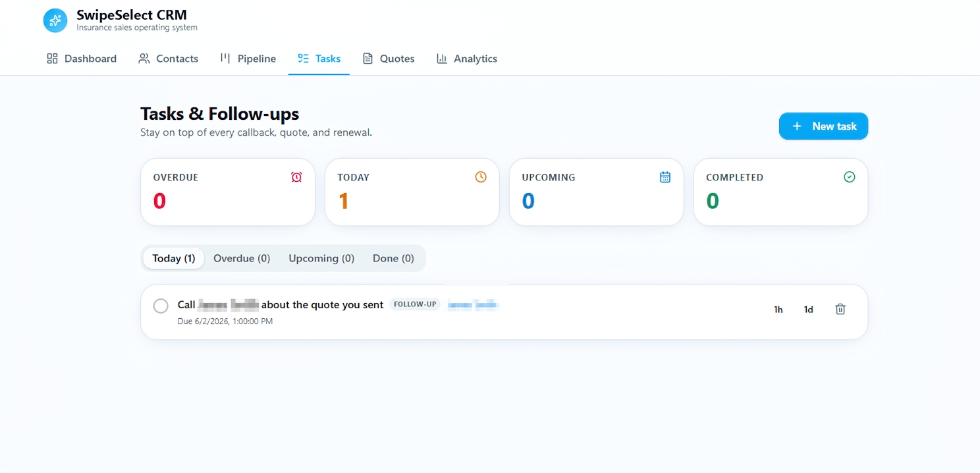Image resolution: width=980 pixels, height=473 pixels.
Task: Snooze the task by 1h
Action: 778,310
